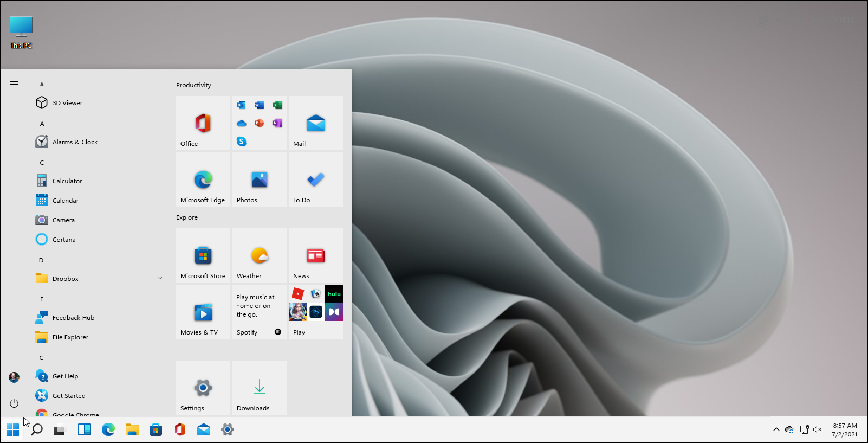Show hidden system tray icons
Image resolution: width=868 pixels, height=443 pixels.
[776, 429]
